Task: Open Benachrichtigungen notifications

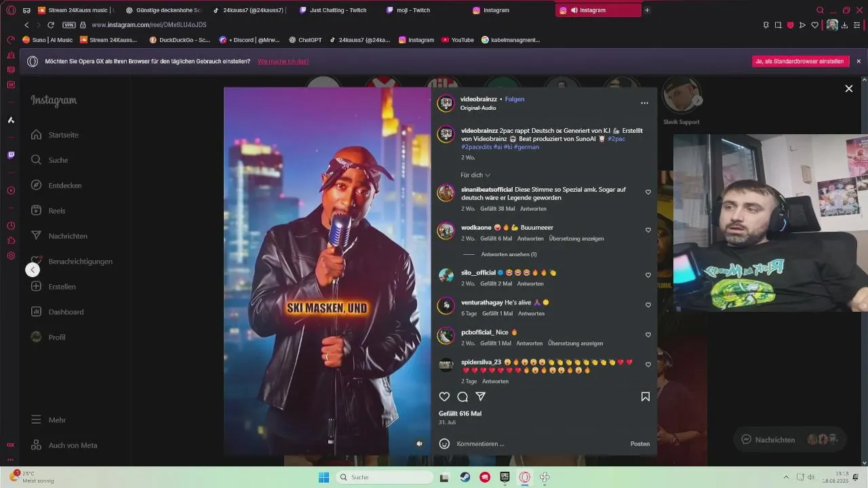Action: [72, 262]
